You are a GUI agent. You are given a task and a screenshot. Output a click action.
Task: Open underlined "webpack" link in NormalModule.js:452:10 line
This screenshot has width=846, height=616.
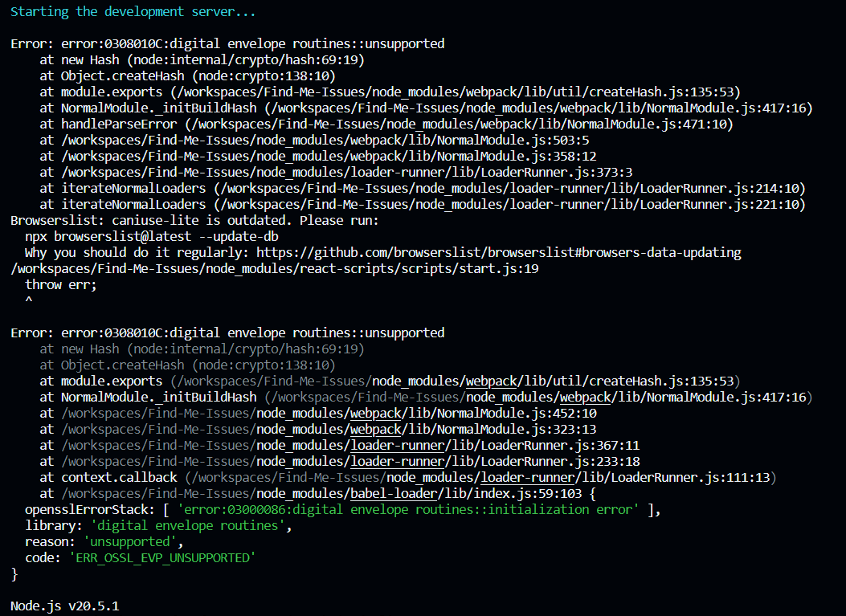click(375, 414)
